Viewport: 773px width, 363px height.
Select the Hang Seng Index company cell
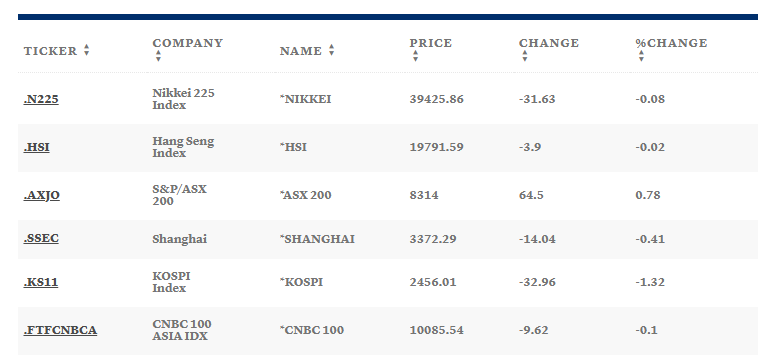183,147
